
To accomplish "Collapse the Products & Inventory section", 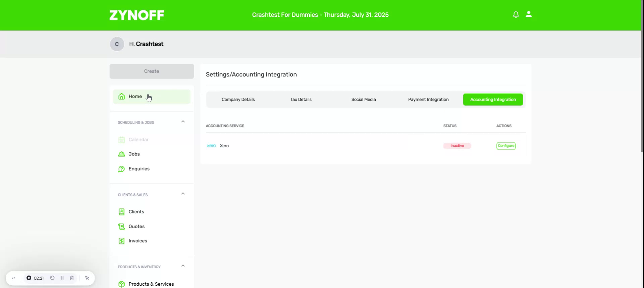I will pos(183,266).
